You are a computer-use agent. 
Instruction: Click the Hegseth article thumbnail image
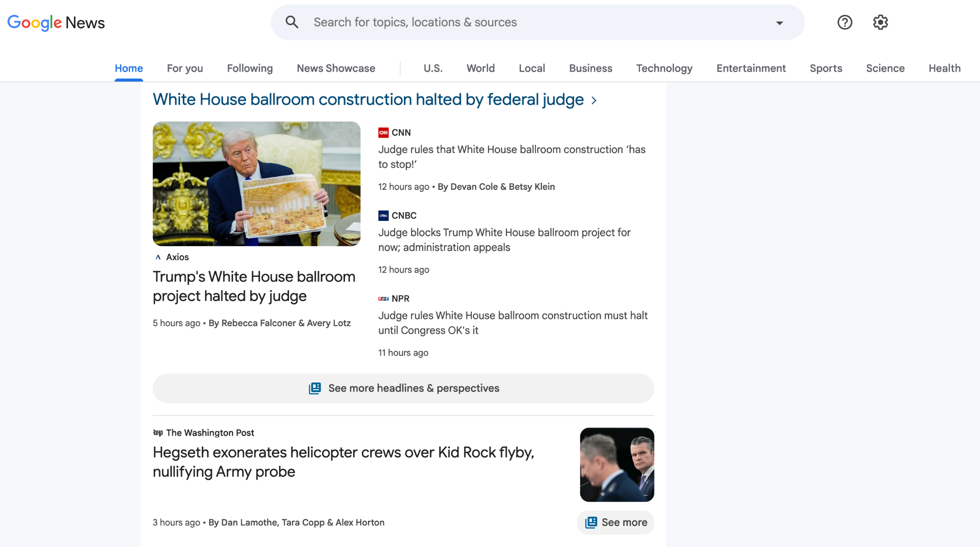pyautogui.click(x=617, y=464)
